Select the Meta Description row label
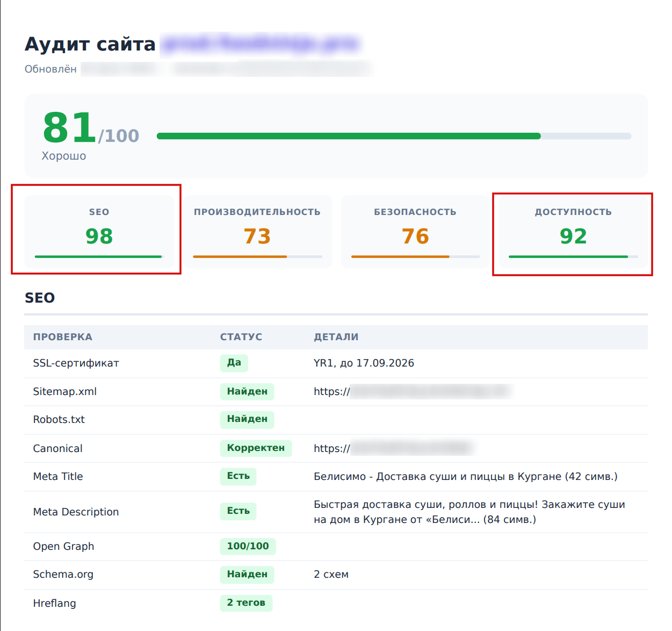 click(x=76, y=512)
